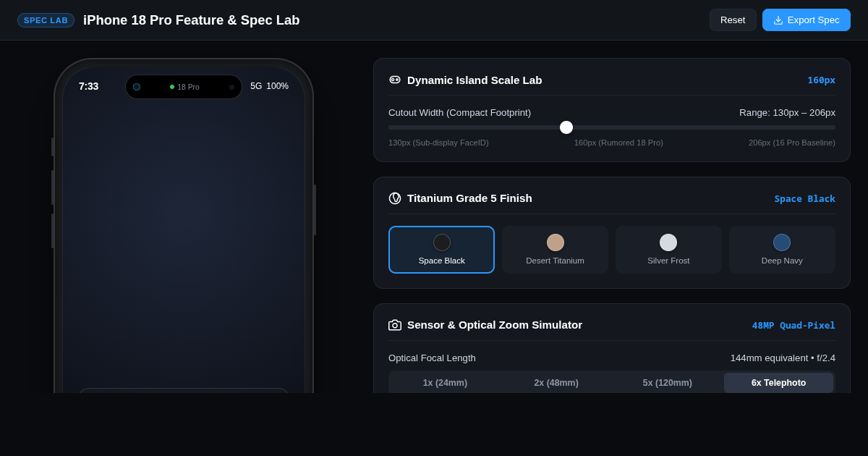Click the 18 Pro Dynamic Island pill
Viewport: 868px width, 456px height.
tap(184, 87)
